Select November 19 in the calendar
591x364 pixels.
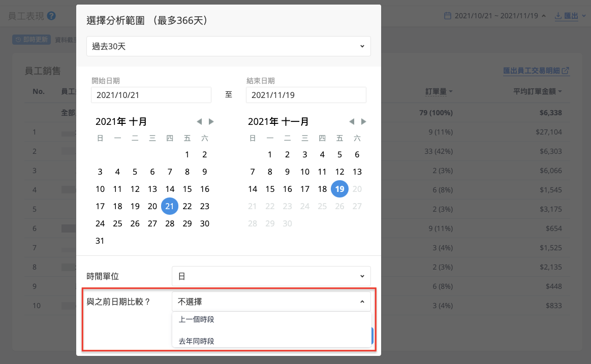coord(339,189)
